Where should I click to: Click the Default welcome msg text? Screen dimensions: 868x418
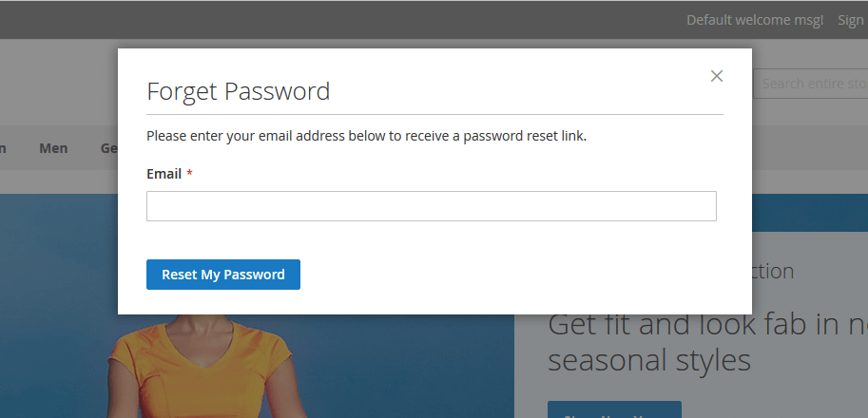(x=755, y=20)
